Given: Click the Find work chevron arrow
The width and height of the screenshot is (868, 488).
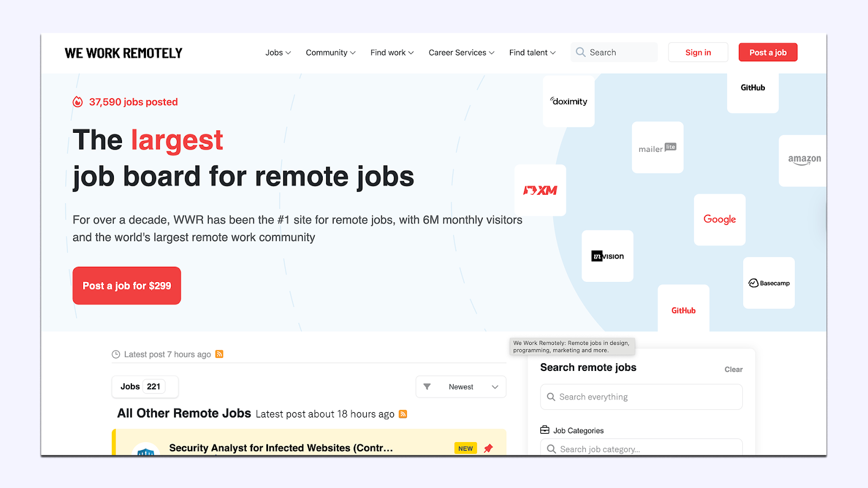Looking at the screenshot, I should pyautogui.click(x=411, y=53).
